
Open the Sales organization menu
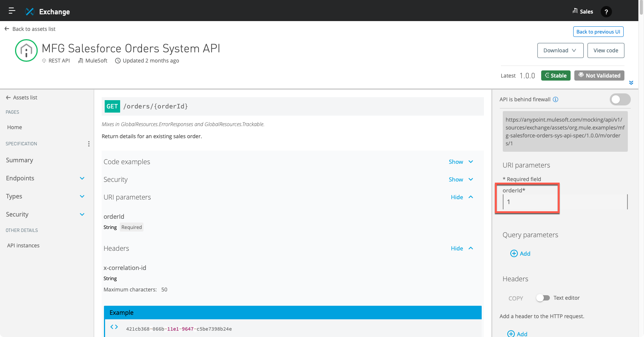tap(583, 11)
